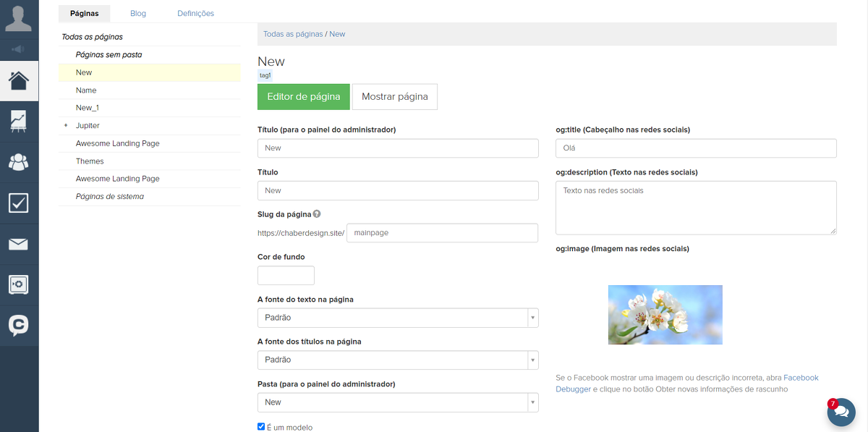Viewport: 868px width, 432px height.
Task: Open the chat bubble with 7 notifications
Action: click(841, 412)
